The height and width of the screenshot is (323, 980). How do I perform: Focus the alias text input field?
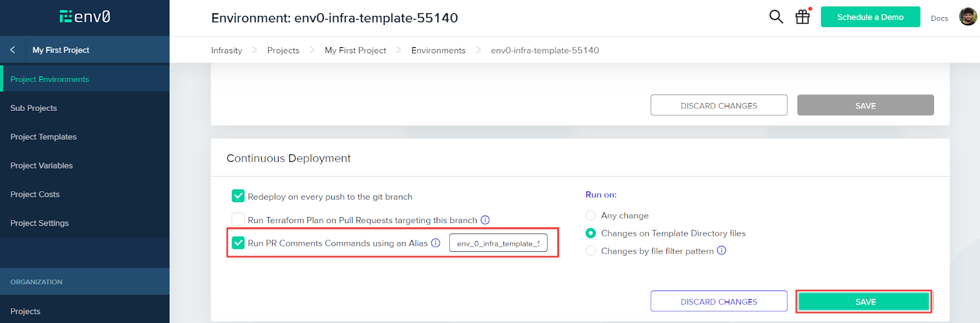click(x=498, y=243)
